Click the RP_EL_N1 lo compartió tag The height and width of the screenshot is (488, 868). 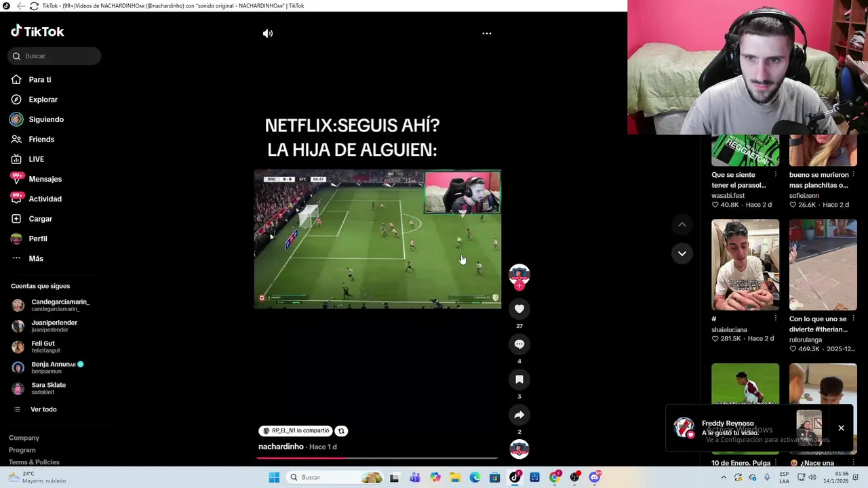coord(296,431)
